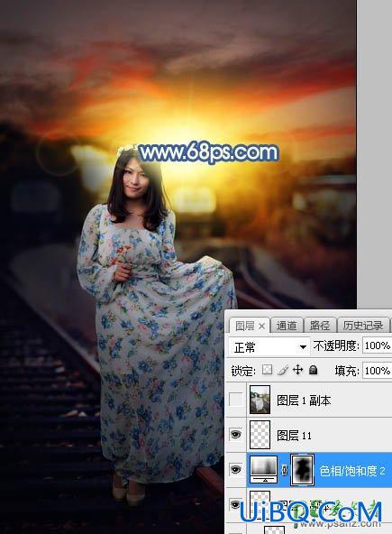Hide the 图层 11 layer
Image resolution: width=392 pixels, height=534 pixels.
click(x=236, y=435)
